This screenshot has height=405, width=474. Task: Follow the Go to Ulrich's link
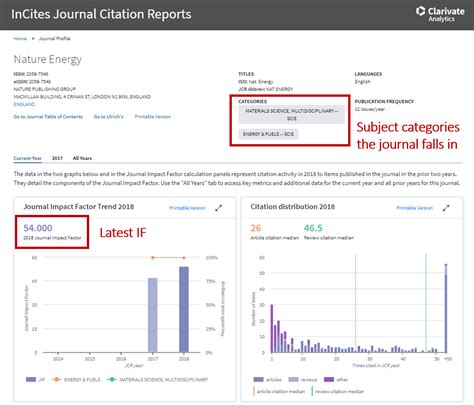point(108,116)
